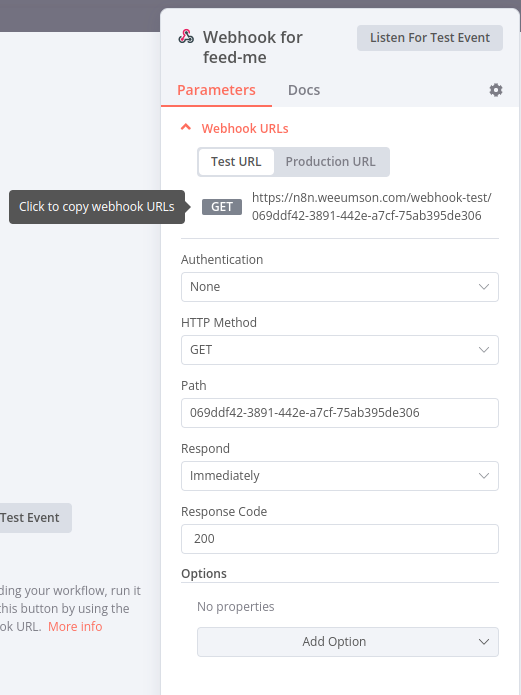Open the Authentication dropdown

pyautogui.click(x=340, y=287)
